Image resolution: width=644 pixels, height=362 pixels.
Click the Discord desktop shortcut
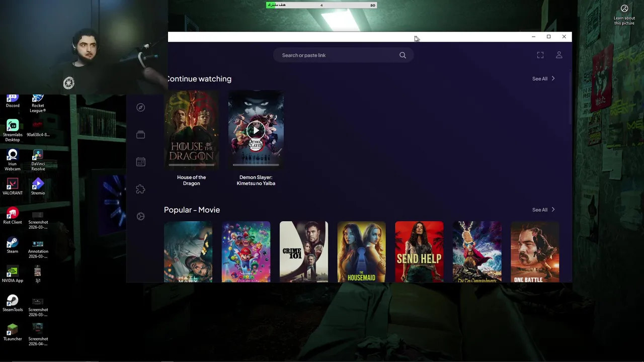point(13,101)
